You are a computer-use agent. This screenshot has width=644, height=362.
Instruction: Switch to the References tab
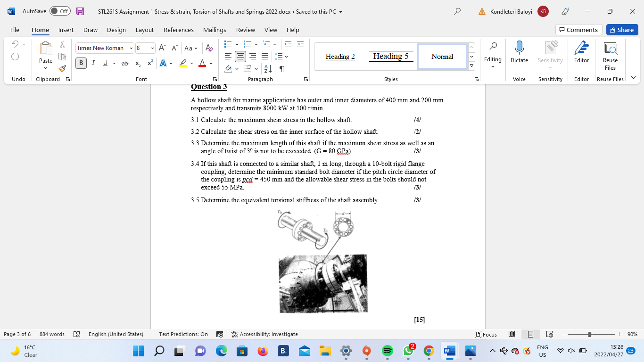point(179,30)
